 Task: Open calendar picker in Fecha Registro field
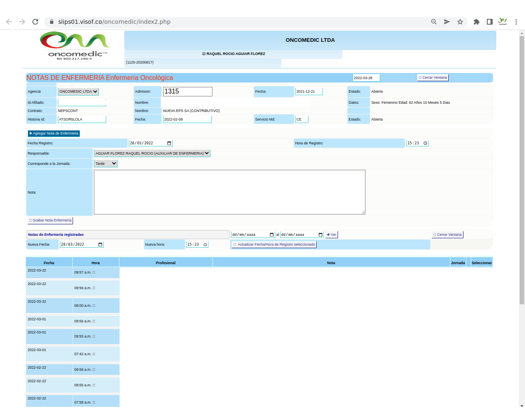pos(169,143)
